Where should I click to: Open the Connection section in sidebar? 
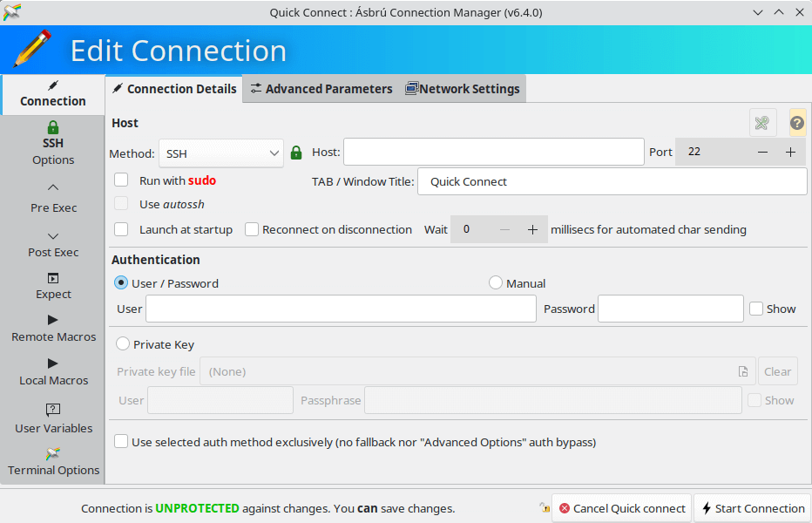pos(53,94)
